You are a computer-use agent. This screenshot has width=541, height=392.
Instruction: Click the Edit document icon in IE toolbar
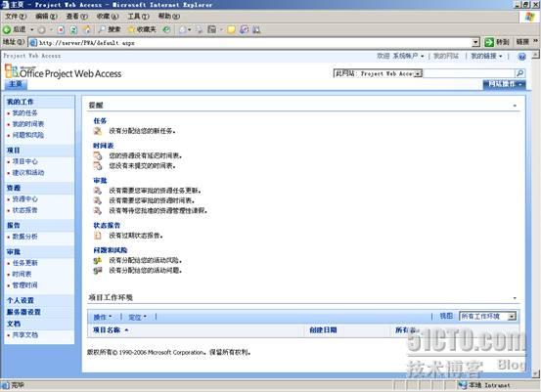coord(211,30)
